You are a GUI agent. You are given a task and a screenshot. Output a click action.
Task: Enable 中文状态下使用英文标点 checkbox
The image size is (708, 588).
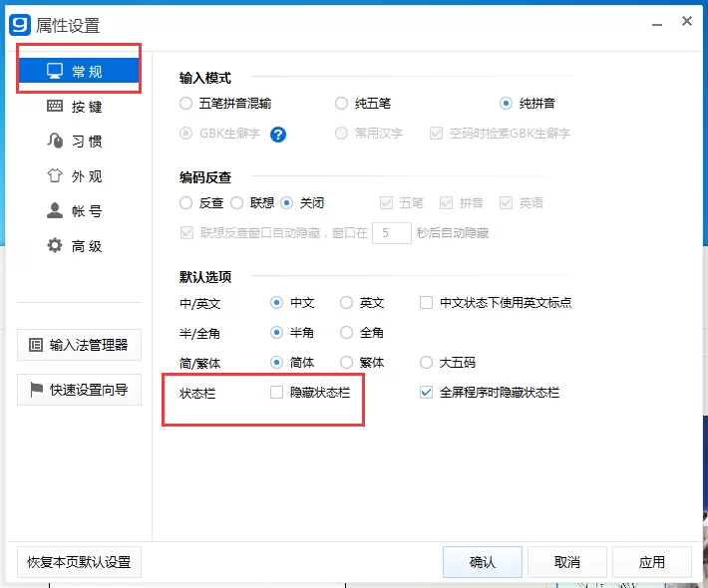click(426, 302)
